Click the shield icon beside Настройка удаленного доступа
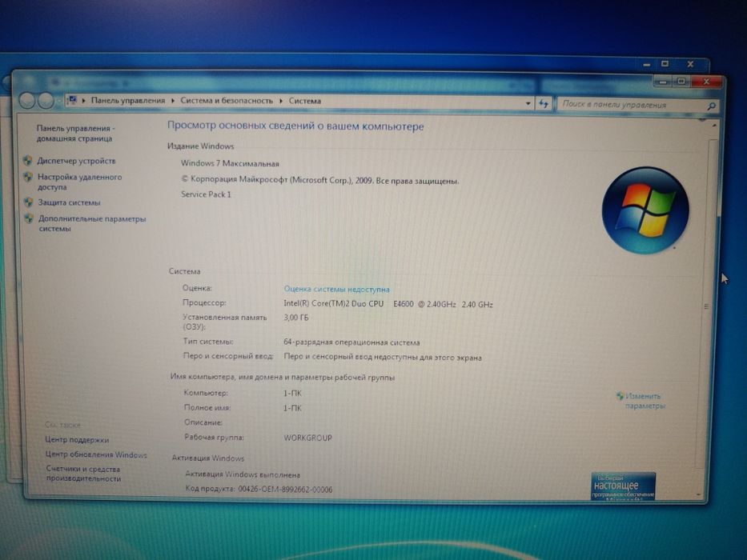This screenshot has height=560, width=747. click(x=28, y=177)
